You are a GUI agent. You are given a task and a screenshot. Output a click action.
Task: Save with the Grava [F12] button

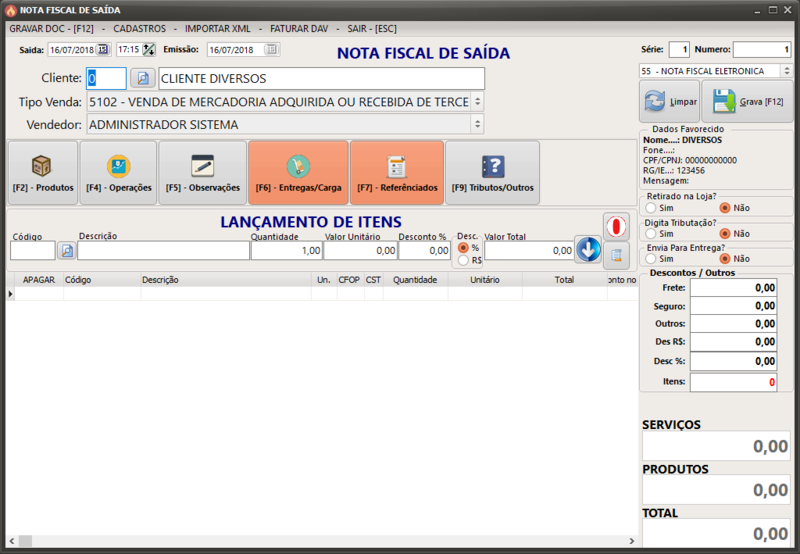(x=747, y=102)
